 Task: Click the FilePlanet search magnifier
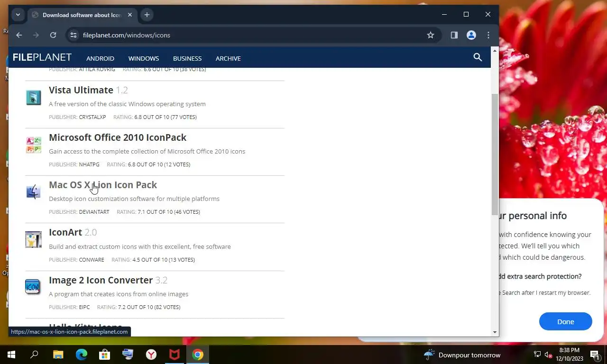click(x=478, y=57)
